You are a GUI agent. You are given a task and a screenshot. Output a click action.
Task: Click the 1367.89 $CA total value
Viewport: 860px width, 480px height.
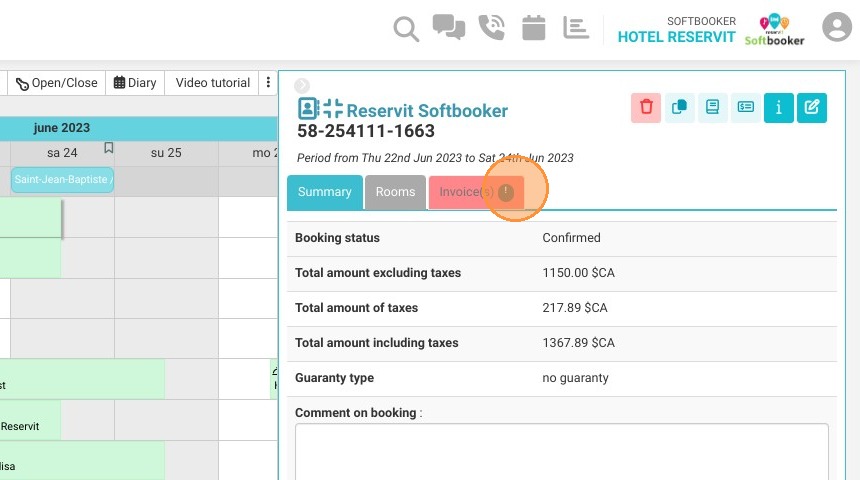[x=579, y=343]
